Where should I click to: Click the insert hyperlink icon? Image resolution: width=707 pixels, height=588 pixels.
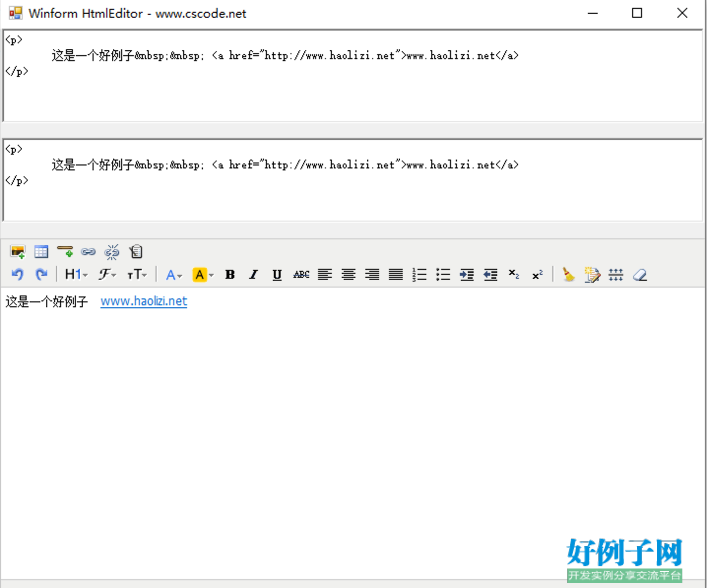[x=89, y=251]
